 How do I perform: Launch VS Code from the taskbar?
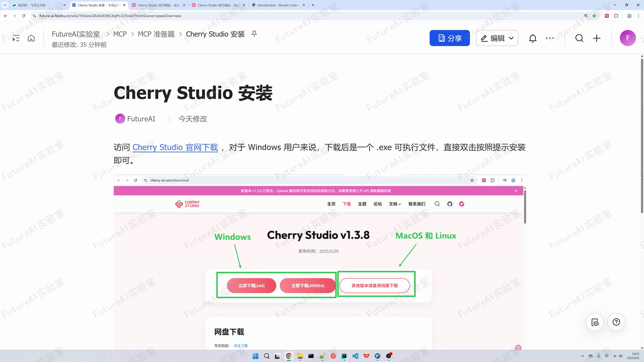click(355, 356)
